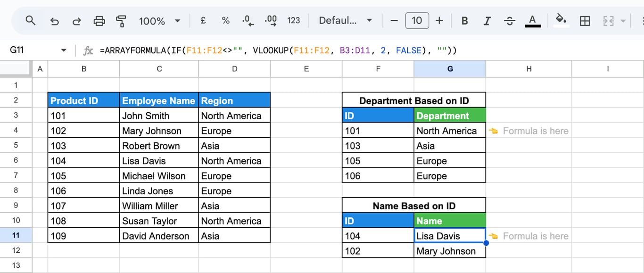
Task: Format as currency using the £ button
Action: 203,21
